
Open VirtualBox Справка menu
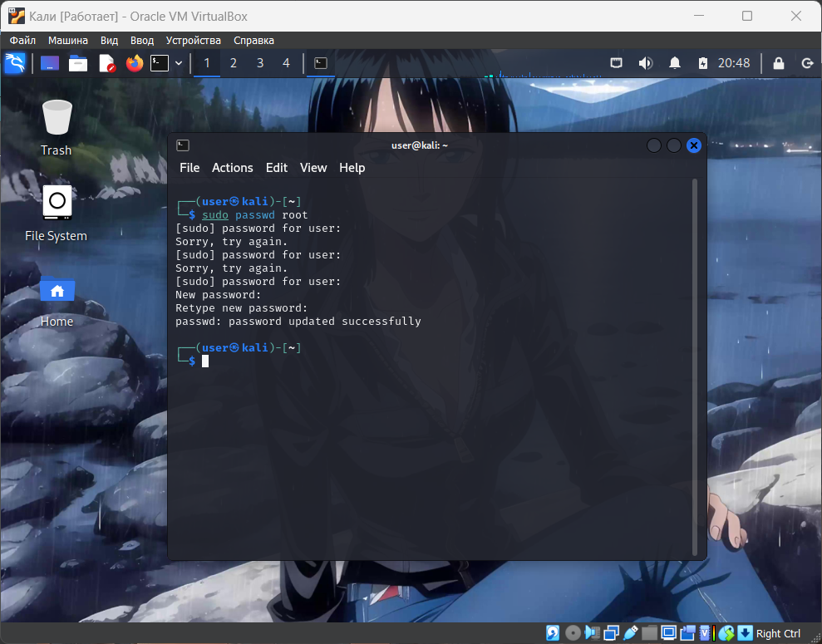click(253, 41)
